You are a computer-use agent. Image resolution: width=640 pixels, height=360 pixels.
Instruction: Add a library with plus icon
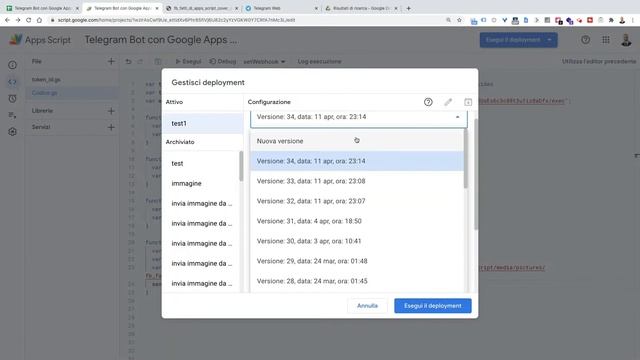tap(111, 111)
